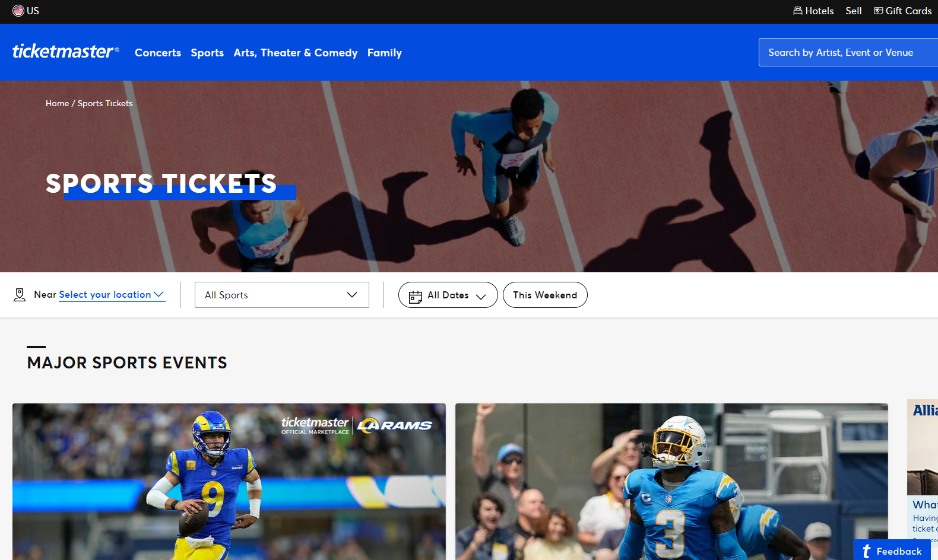The height and width of the screenshot is (560, 938).
Task: Toggle the This Weekend filter
Action: tap(545, 295)
